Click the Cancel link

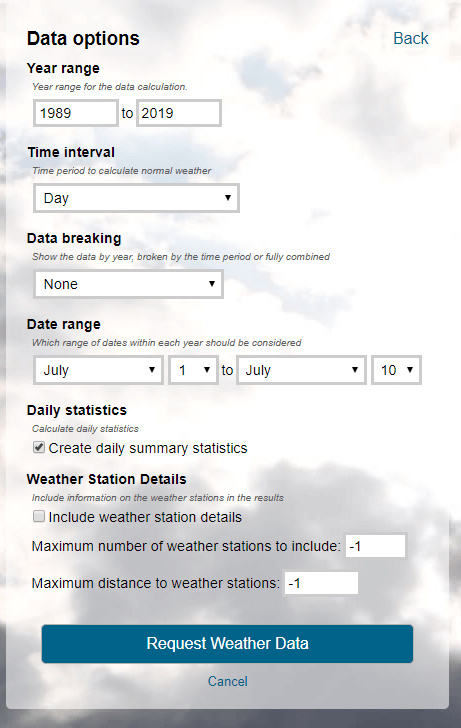[x=227, y=681]
